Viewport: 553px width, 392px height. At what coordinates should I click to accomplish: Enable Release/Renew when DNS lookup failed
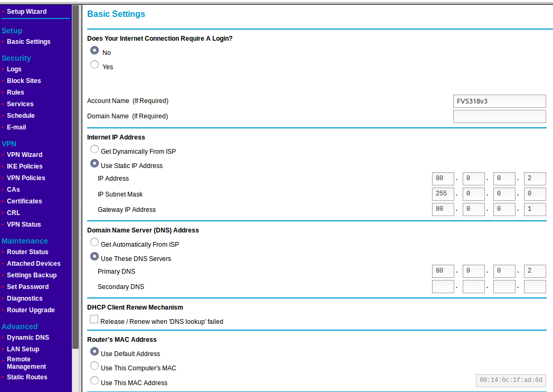[94, 320]
